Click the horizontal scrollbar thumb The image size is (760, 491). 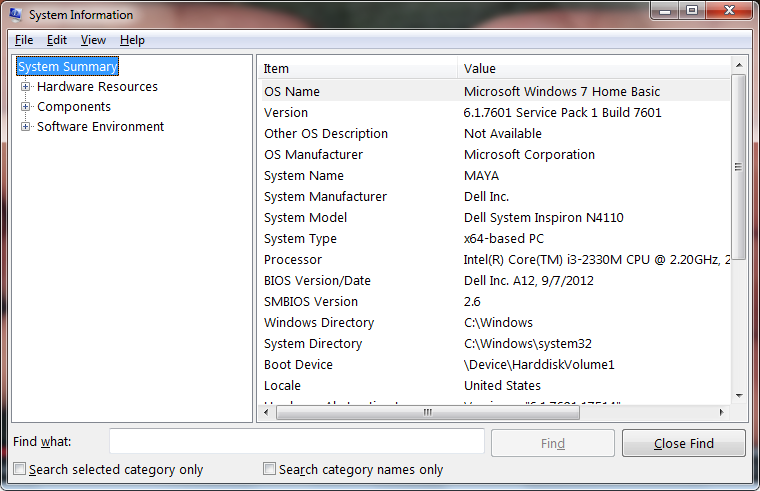[x=428, y=412]
